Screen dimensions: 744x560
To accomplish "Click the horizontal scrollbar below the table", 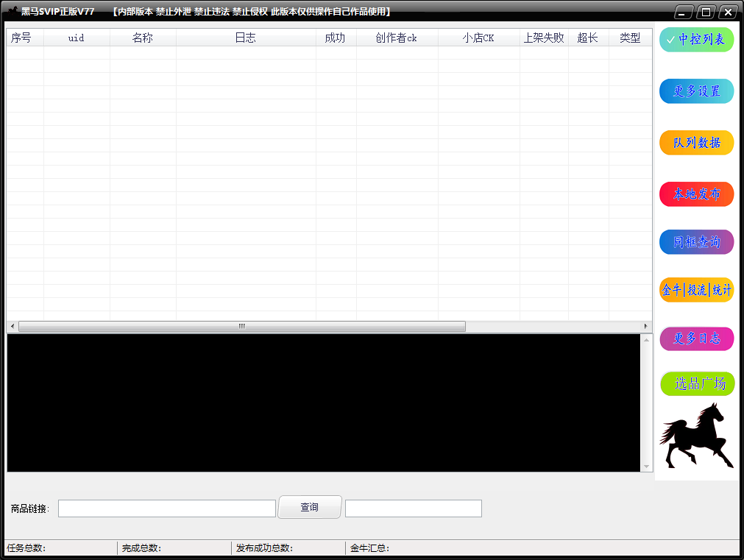I will (x=243, y=326).
